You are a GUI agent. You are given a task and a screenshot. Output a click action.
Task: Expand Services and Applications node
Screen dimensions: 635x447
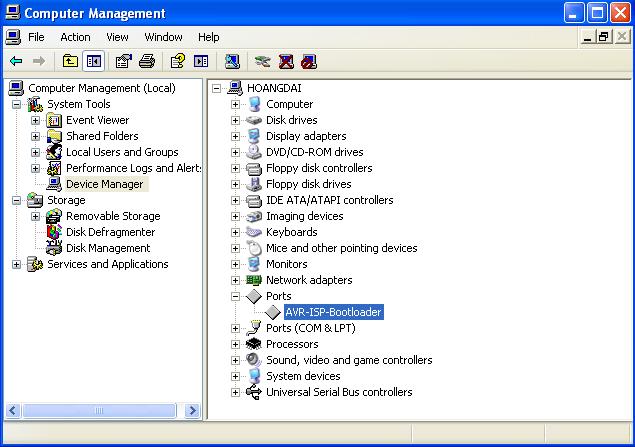coord(16,264)
